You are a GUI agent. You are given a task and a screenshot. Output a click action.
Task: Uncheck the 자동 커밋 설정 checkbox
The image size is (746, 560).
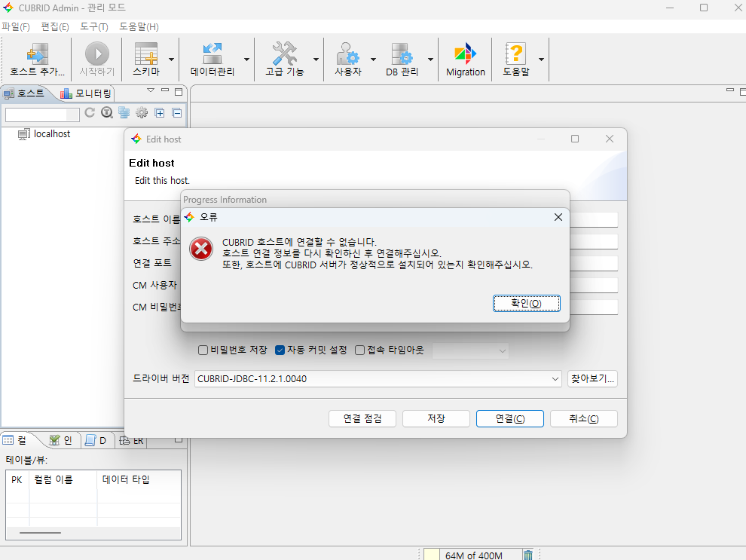point(280,350)
